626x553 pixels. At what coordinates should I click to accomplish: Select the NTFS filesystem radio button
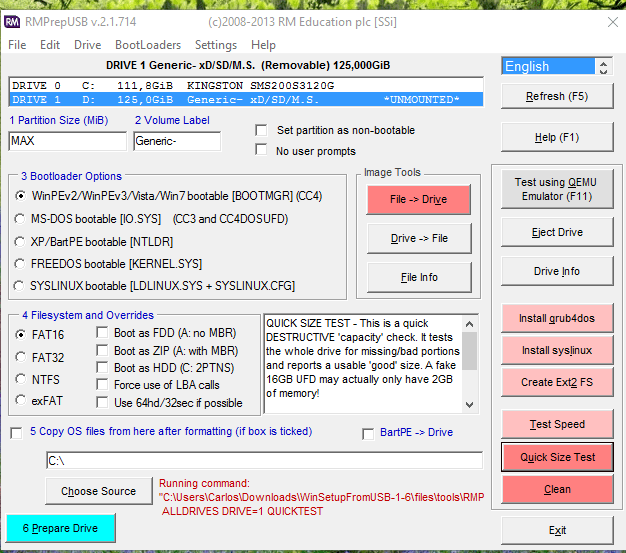[21, 379]
